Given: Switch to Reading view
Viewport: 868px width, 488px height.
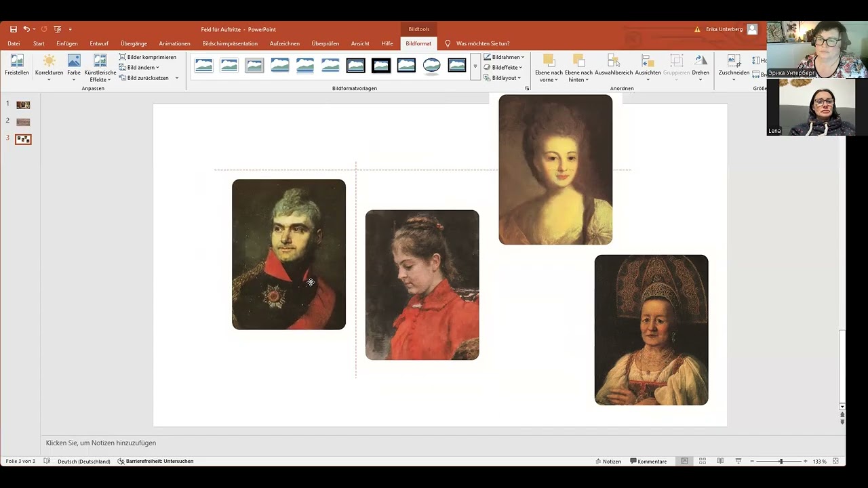Looking at the screenshot, I should pyautogui.click(x=720, y=462).
